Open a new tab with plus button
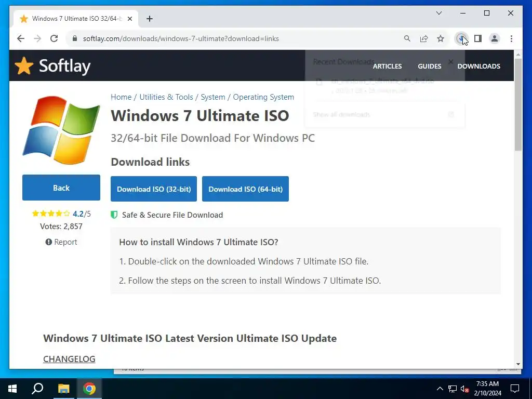Viewport: 532px width, 399px height. pos(150,19)
